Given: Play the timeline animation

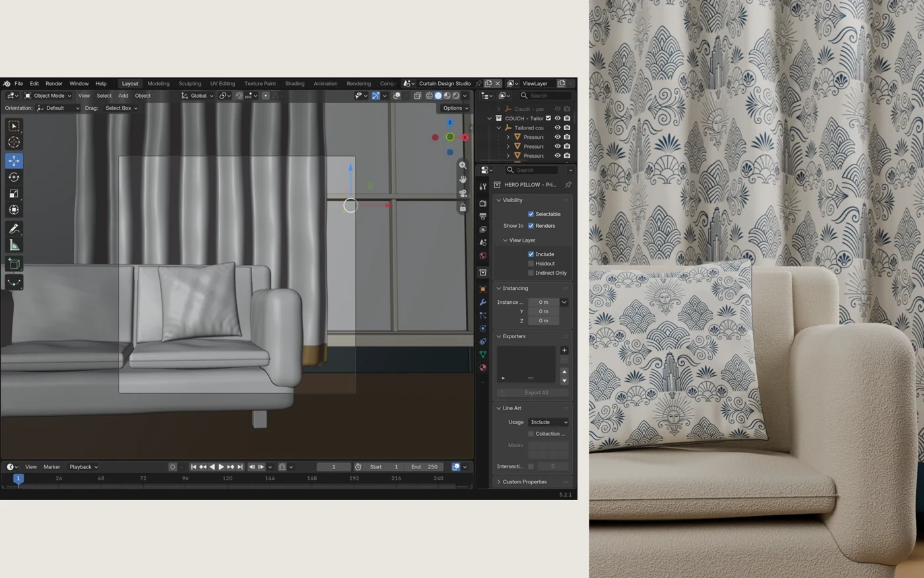Looking at the screenshot, I should coord(221,467).
